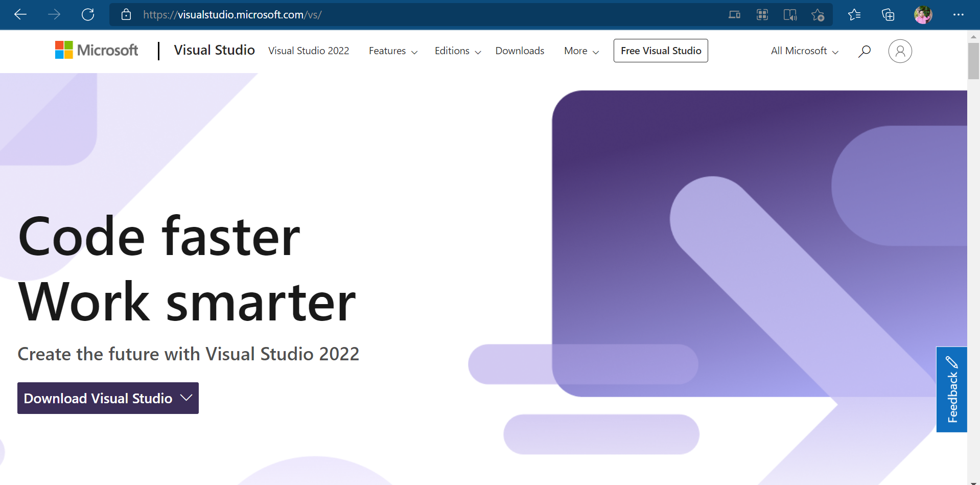The width and height of the screenshot is (980, 485).
Task: Open the Visual Studio home link
Action: coord(214,50)
